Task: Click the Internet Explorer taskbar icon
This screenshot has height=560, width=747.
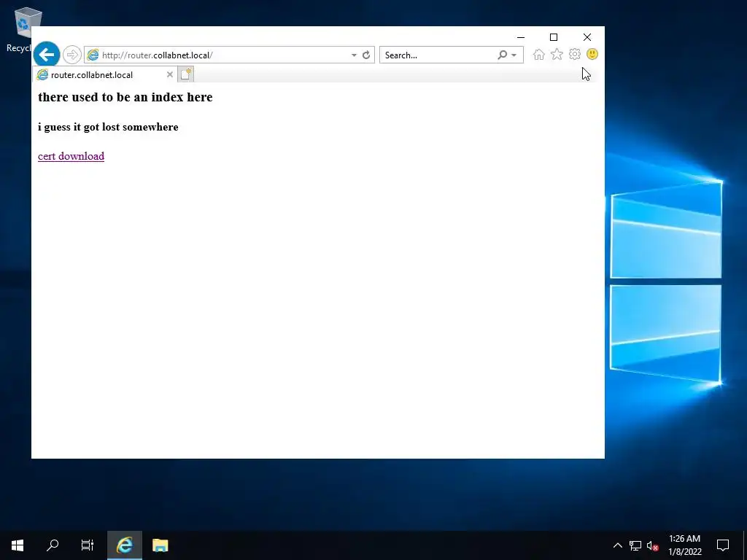Action: (124, 545)
